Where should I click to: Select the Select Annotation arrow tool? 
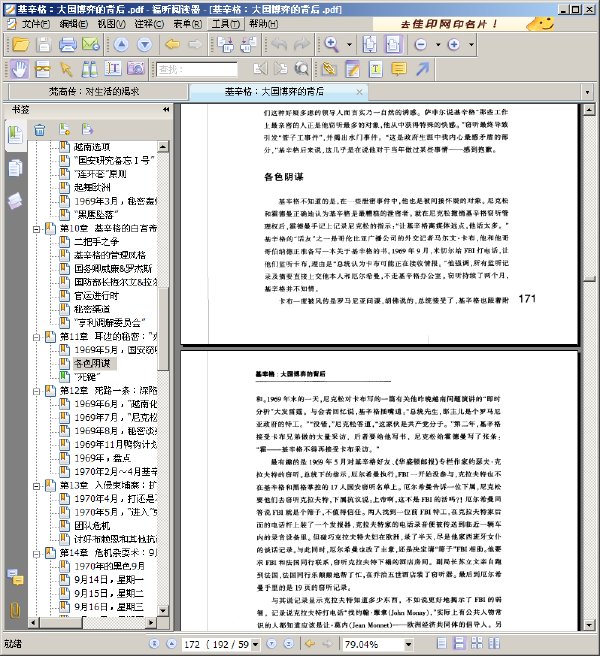point(66,69)
